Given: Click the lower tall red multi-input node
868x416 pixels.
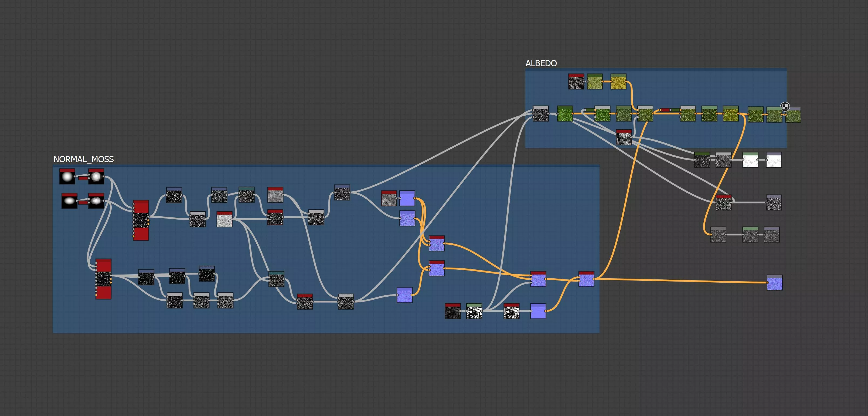Looking at the screenshot, I should [x=103, y=279].
